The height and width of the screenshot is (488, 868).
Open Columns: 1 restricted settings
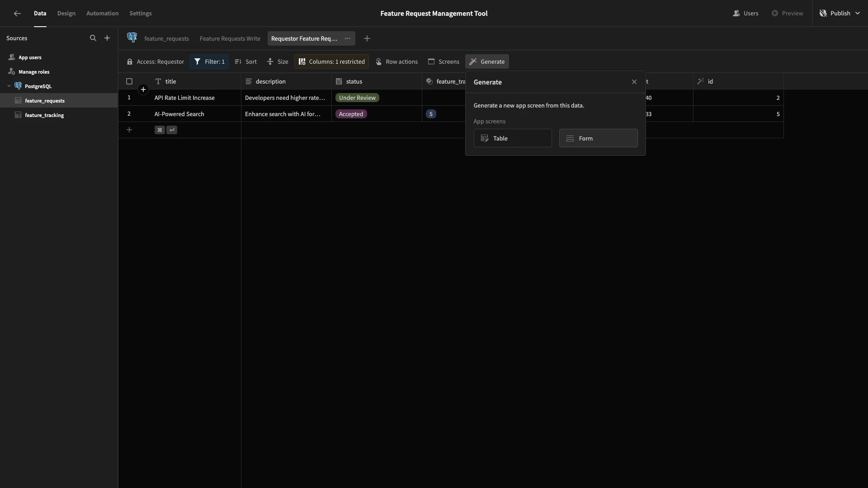(331, 62)
